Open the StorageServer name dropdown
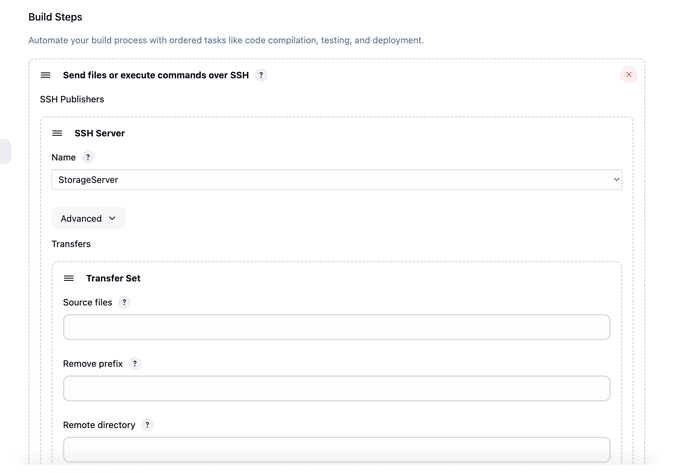The height and width of the screenshot is (473, 690). (x=336, y=180)
